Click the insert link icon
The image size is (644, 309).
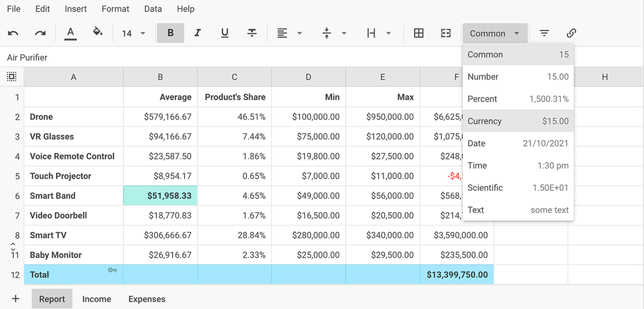pyautogui.click(x=572, y=33)
